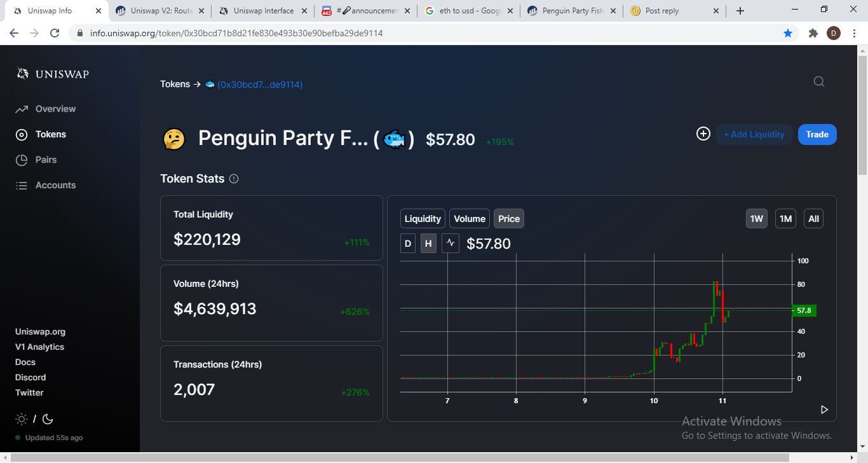Screen dimensions: 868x463
Task: Switch to the Uniswap V2: Router tab
Action: (159, 11)
